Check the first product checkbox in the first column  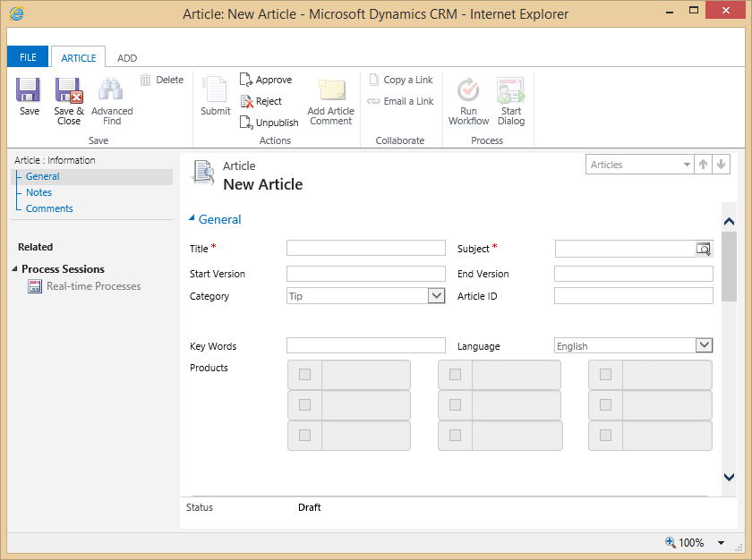coord(305,375)
